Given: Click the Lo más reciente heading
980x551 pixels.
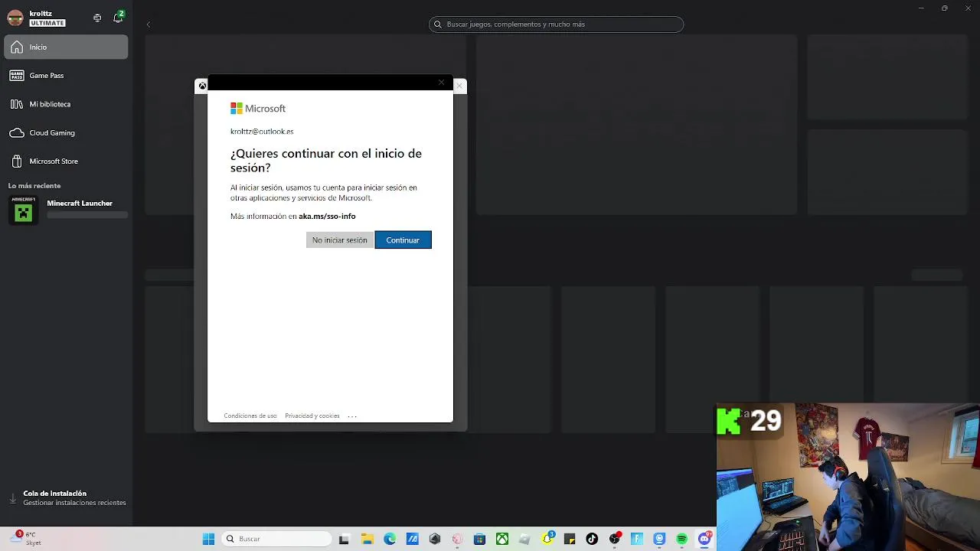Looking at the screenshot, I should 34,186.
